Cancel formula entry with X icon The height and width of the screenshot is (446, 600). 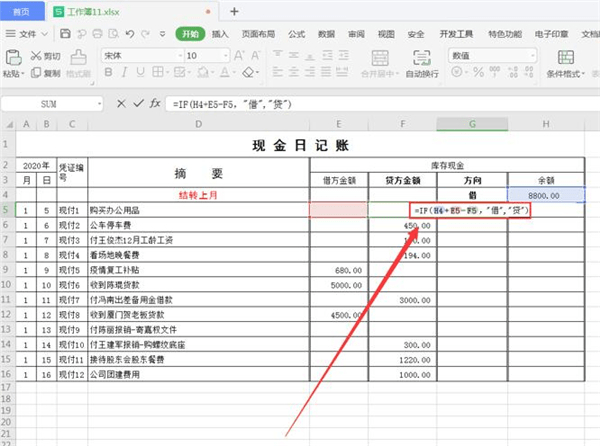121,103
